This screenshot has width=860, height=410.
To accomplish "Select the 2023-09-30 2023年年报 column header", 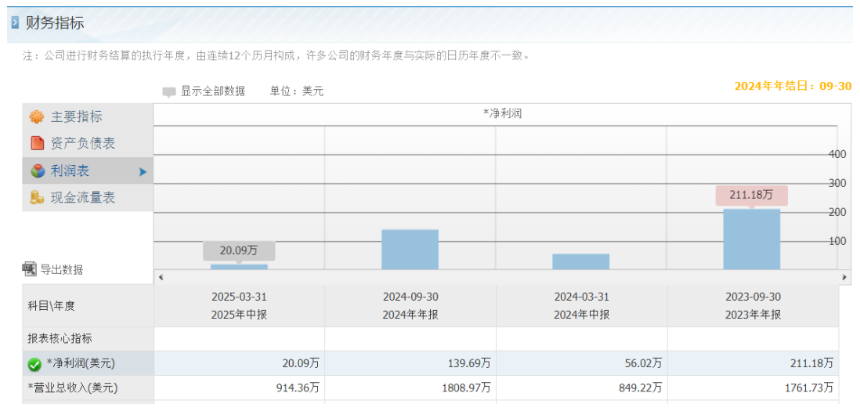I will coord(753,306).
